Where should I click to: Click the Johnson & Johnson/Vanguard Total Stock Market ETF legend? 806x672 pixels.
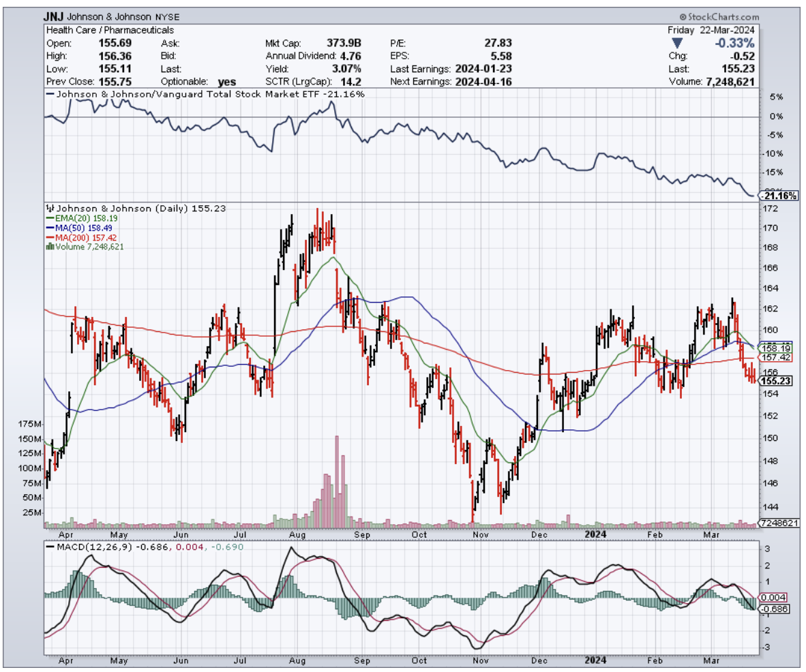(205, 94)
